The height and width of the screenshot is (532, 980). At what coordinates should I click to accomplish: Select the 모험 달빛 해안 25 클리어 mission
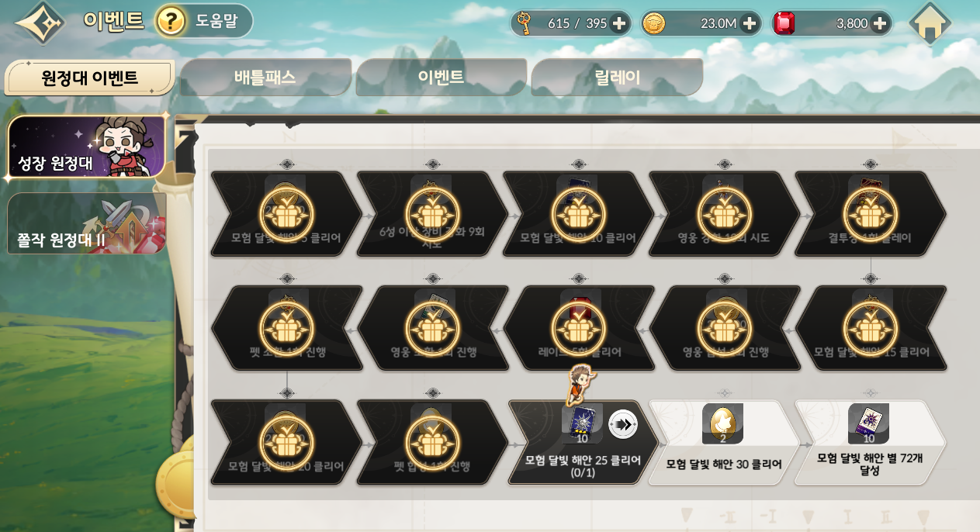(x=583, y=442)
